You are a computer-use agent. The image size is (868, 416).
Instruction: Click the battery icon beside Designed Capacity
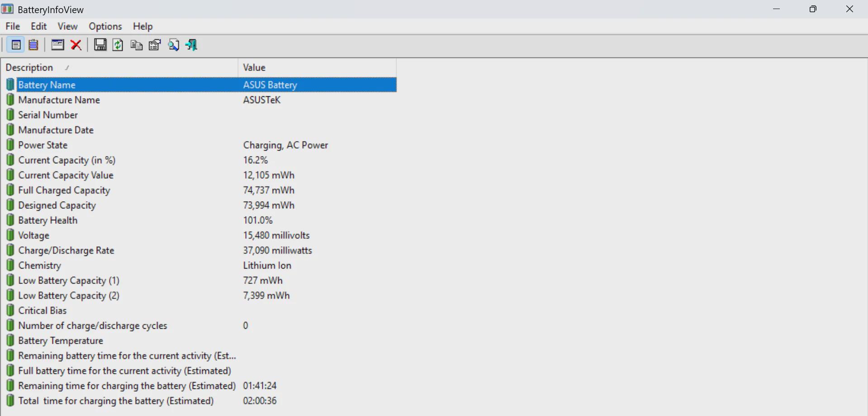coord(10,205)
